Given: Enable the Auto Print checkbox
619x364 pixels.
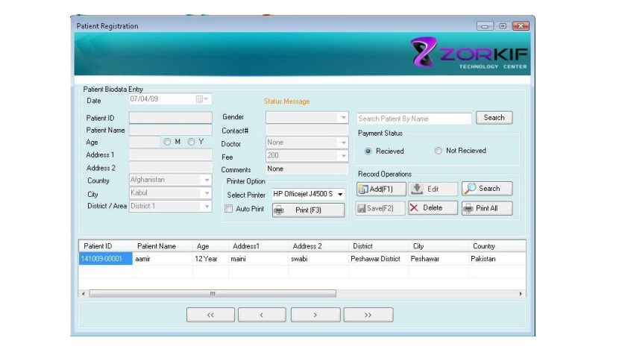Looking at the screenshot, I should coord(228,208).
